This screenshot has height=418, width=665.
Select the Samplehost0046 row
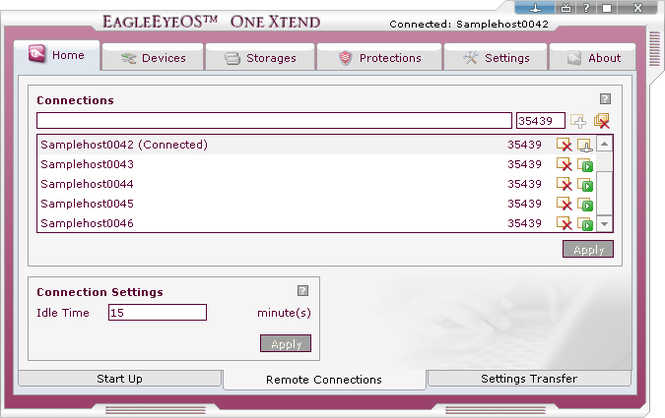pyautogui.click(x=316, y=223)
